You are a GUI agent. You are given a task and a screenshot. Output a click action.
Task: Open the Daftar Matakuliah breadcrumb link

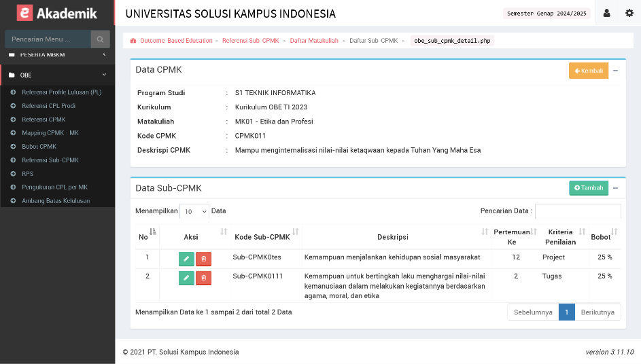click(314, 41)
